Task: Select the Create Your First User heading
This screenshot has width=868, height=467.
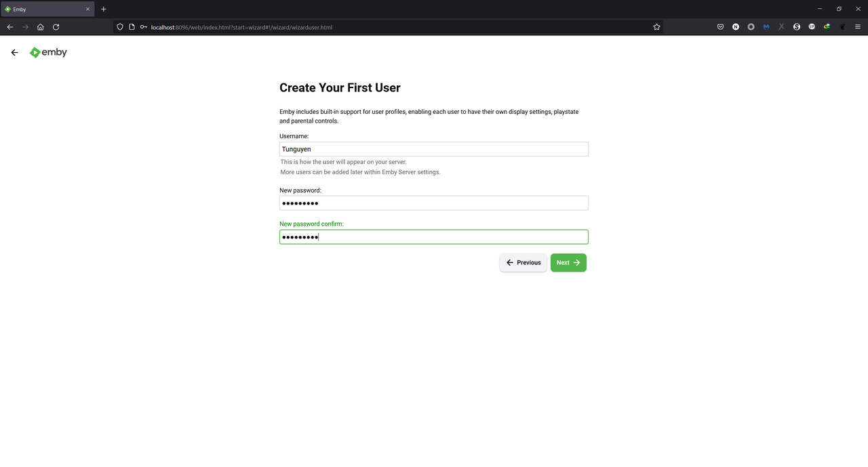Action: click(340, 88)
